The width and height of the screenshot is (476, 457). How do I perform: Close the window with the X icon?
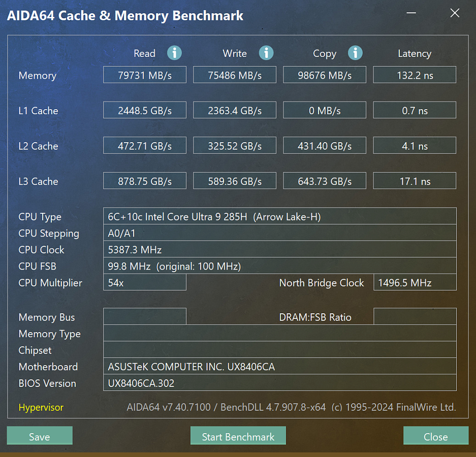click(x=455, y=13)
